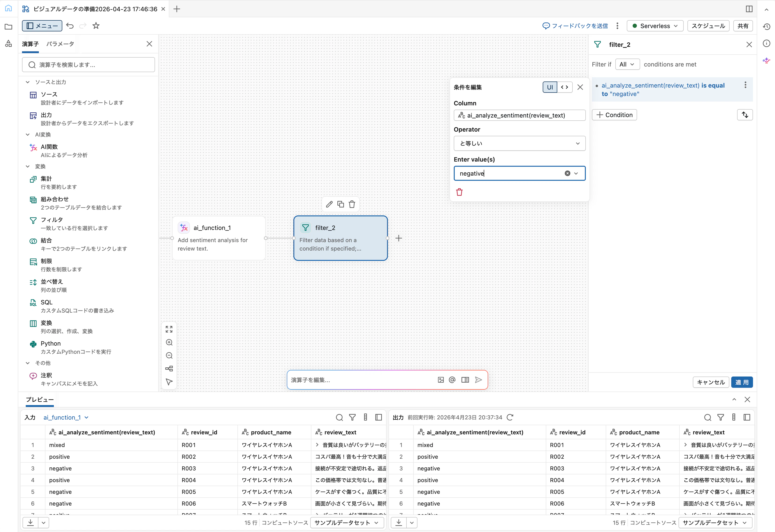Click the pencil edit icon above filter_2
Viewport: 775px width, 532px height.
329,204
